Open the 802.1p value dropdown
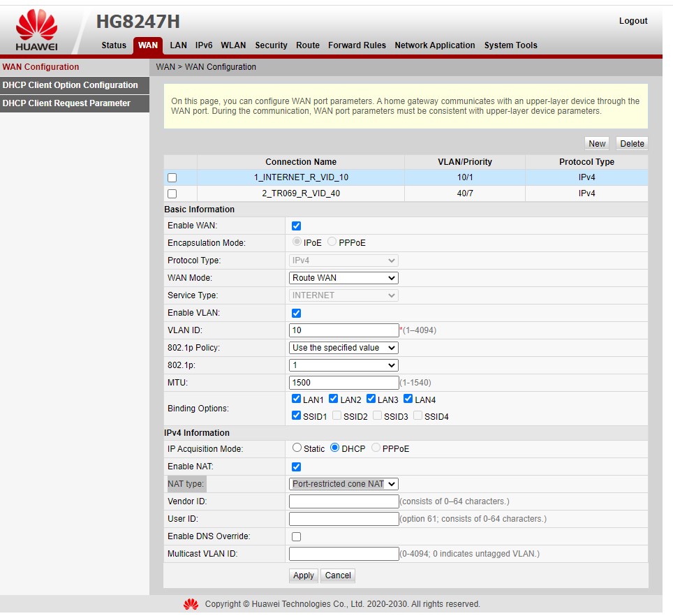The height and width of the screenshot is (616, 673). pyautogui.click(x=343, y=365)
